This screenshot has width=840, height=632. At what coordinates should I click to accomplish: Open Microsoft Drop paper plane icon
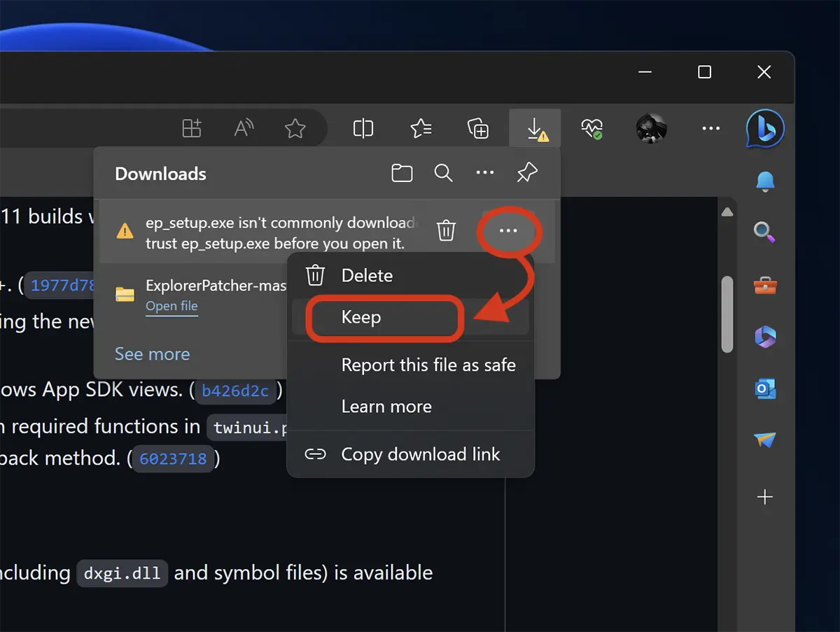(764, 441)
